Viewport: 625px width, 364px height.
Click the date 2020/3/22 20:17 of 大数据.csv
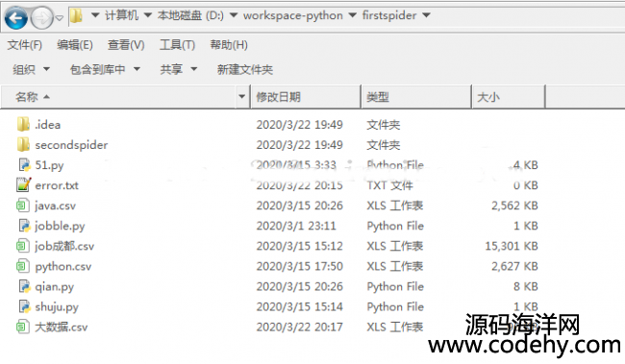[299, 327]
